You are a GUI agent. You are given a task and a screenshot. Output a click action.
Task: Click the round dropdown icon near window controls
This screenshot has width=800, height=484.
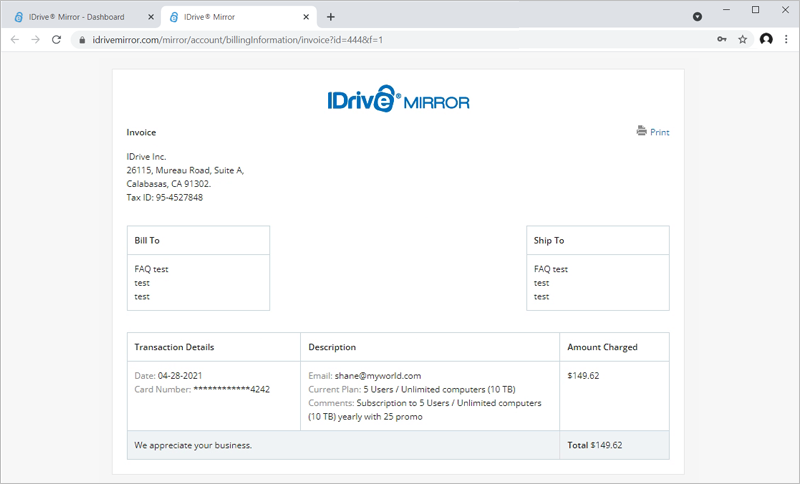pos(697,17)
